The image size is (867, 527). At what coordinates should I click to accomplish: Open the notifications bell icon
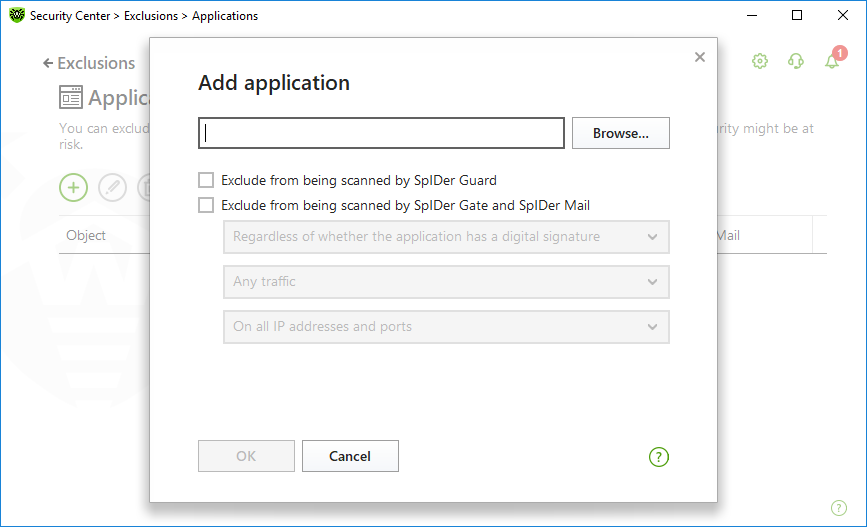(833, 60)
